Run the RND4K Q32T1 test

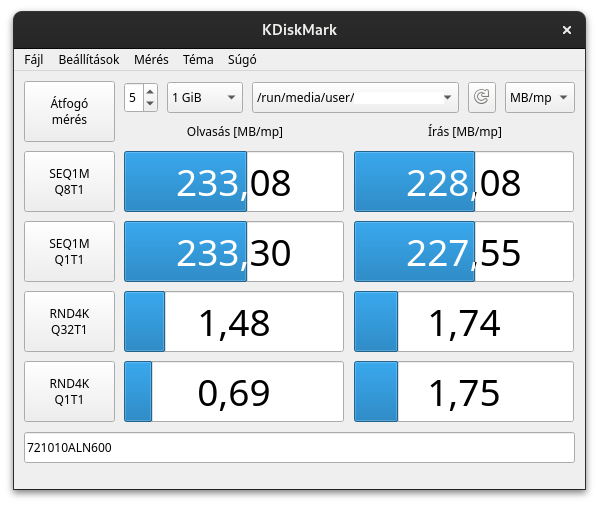(70, 321)
